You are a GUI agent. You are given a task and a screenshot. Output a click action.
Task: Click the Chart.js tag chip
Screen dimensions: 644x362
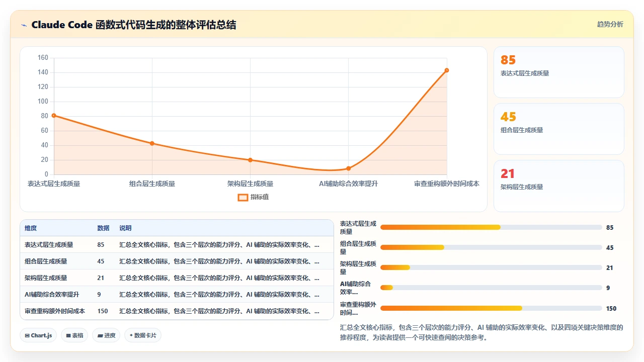[38, 335]
